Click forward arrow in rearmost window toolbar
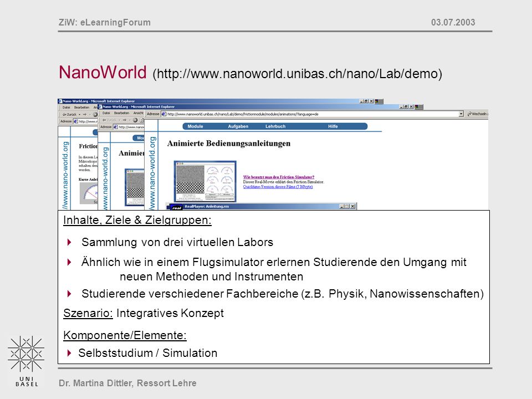This screenshot has height=399, width=532. click(x=85, y=114)
